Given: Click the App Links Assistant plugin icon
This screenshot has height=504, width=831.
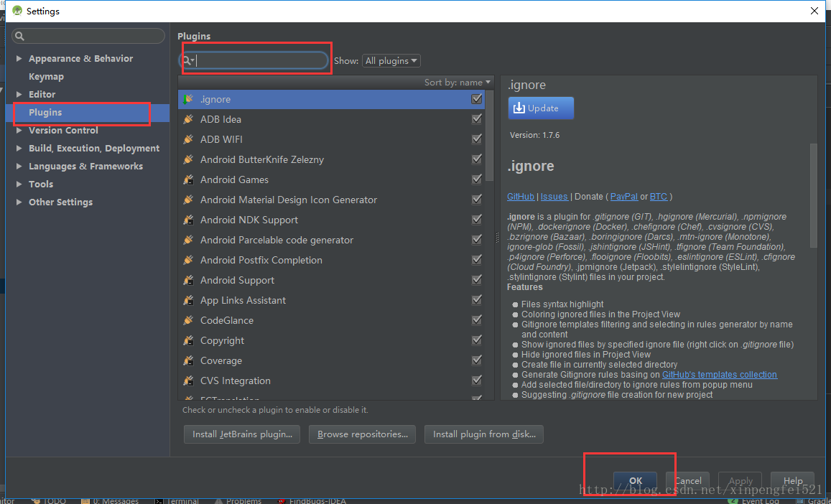Looking at the screenshot, I should (x=188, y=301).
